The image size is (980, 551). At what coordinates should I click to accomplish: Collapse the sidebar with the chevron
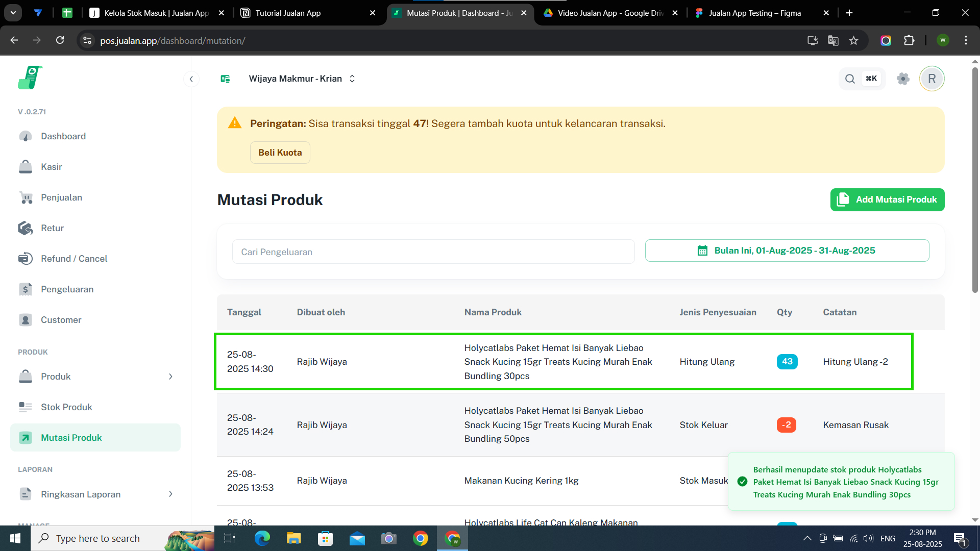point(191,79)
